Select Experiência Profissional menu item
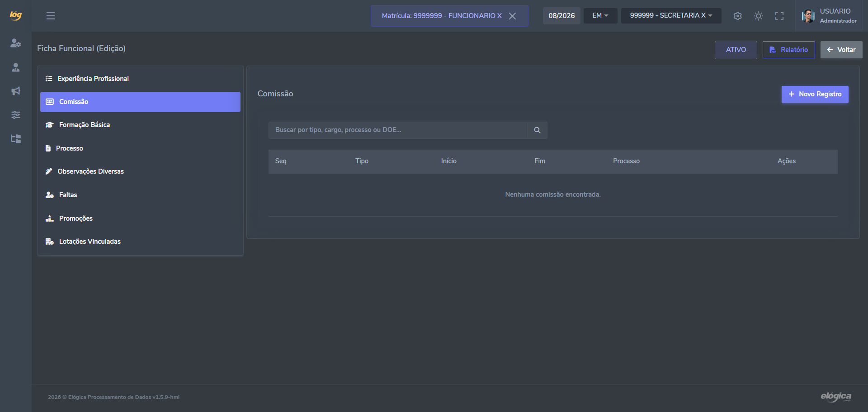Image resolution: width=868 pixels, height=412 pixels. point(140,79)
